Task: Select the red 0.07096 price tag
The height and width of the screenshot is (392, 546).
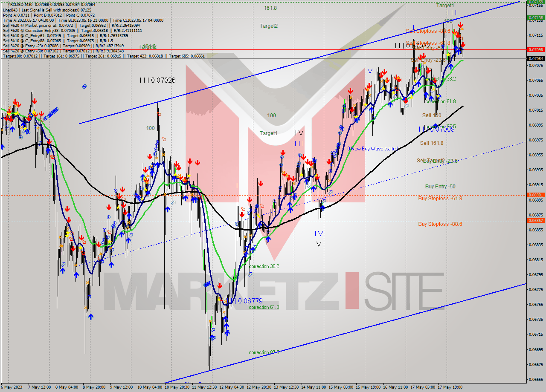Action: (x=536, y=49)
